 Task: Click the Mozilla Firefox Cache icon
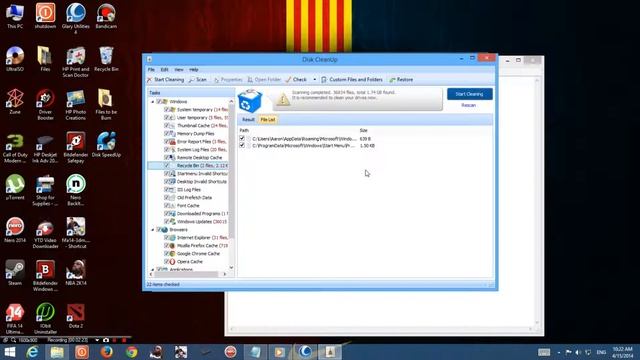coord(173,246)
